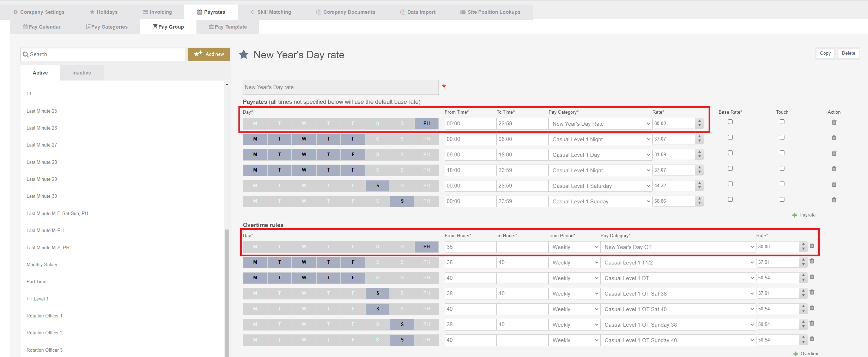Trash the Casual Level 1 Saturday payrate
Viewport: 868px width, 357px height.
tap(834, 184)
